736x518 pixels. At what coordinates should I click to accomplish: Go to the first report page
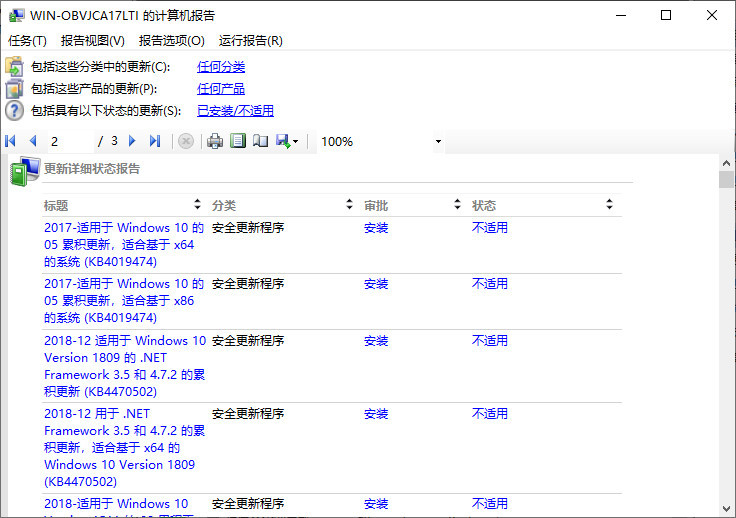point(12,141)
